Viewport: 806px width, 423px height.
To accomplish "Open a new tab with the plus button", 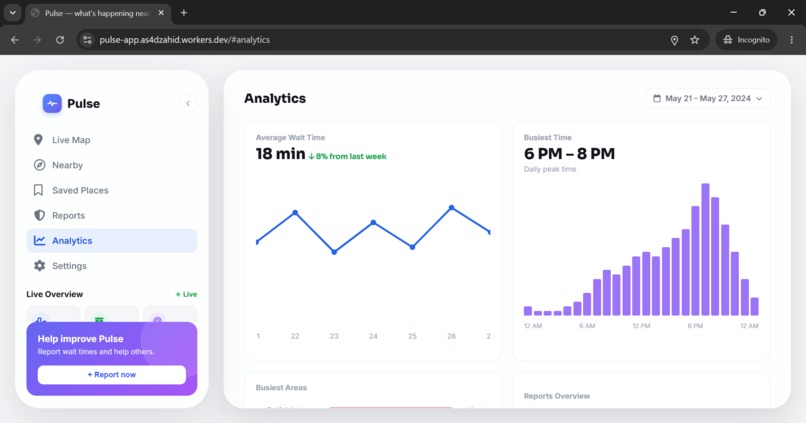I will tap(184, 13).
